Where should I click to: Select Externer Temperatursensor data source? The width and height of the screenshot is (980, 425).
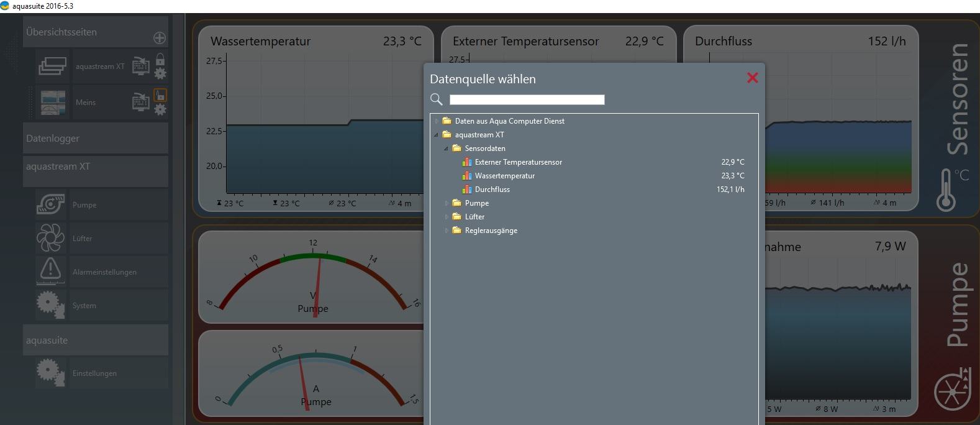(x=519, y=162)
